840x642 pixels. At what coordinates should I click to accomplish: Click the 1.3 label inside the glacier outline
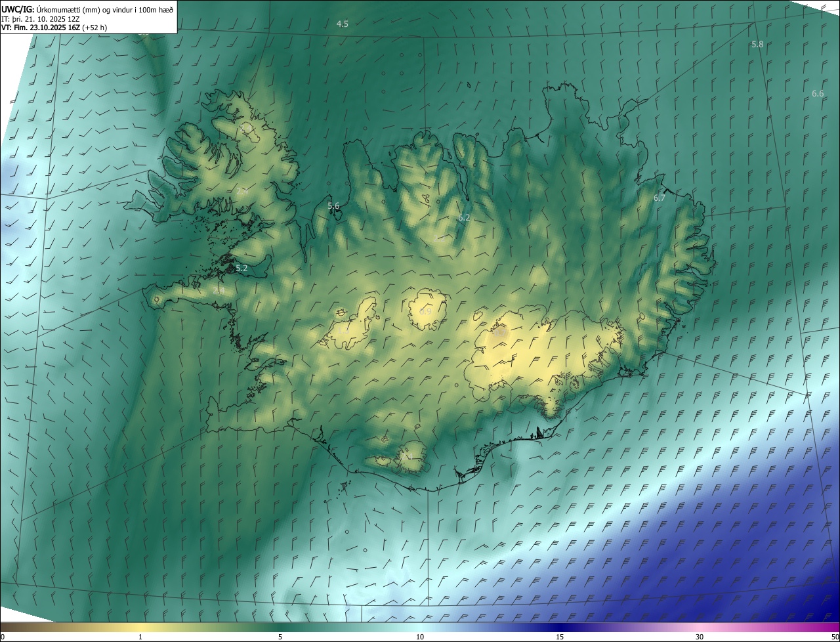(x=343, y=330)
